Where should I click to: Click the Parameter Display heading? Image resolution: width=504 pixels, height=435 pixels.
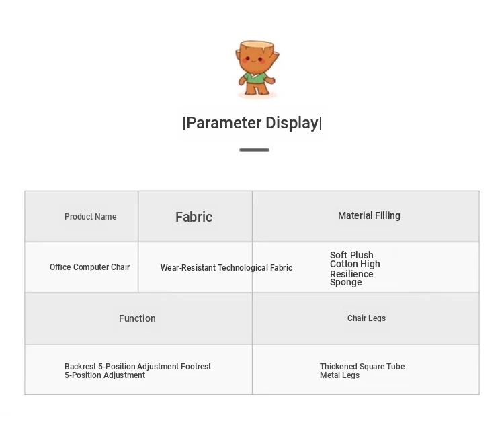pos(252,123)
